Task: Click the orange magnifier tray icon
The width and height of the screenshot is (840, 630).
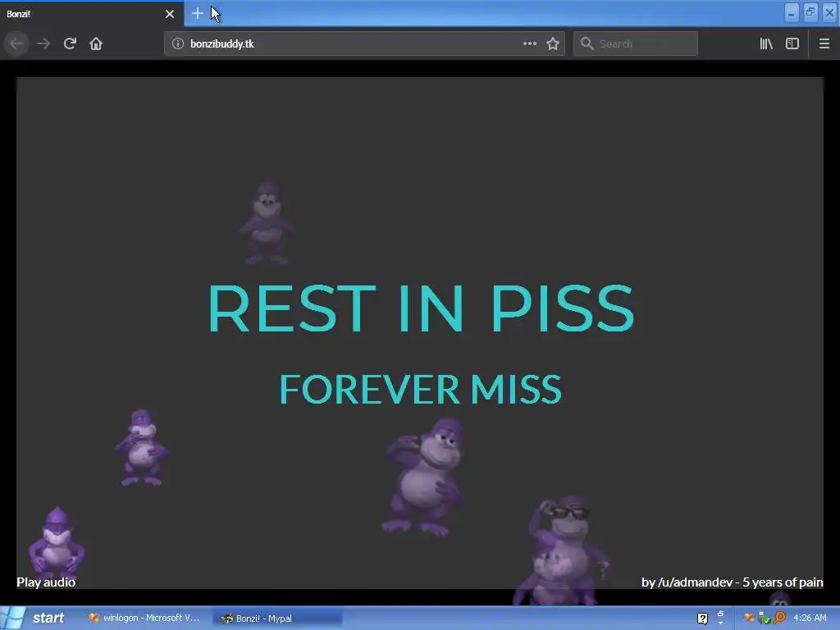Action: click(x=779, y=619)
